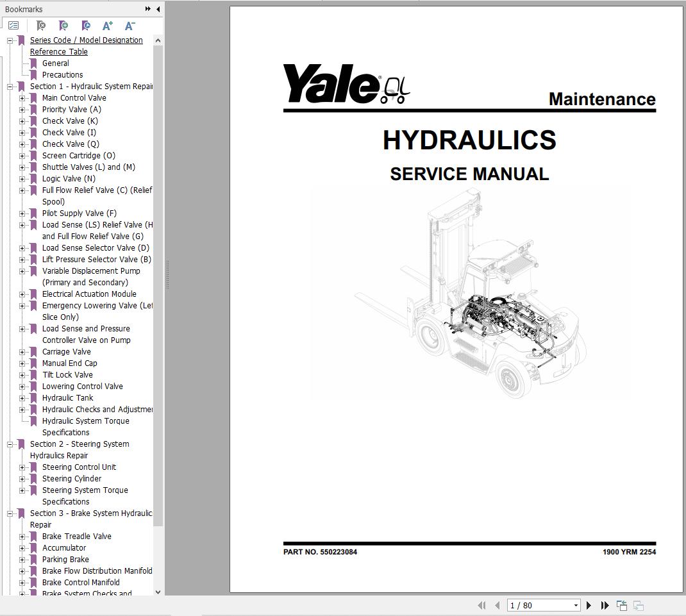Expand the Hydraulic Checks and Adjustments bookmark

tap(22, 410)
